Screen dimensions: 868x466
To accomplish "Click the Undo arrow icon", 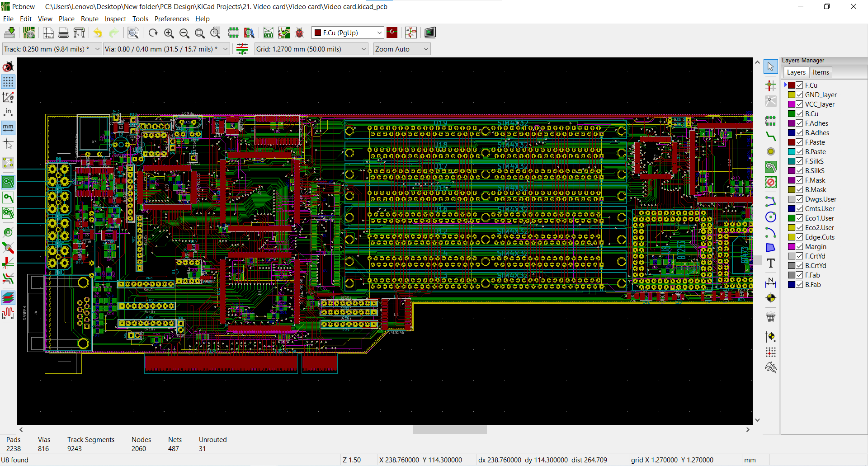I will (98, 33).
